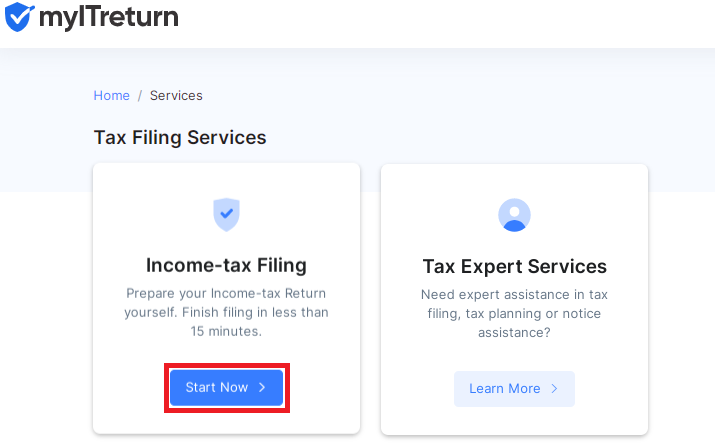Select the Services breadcrumb item
This screenshot has height=443, width=715.
176,95
